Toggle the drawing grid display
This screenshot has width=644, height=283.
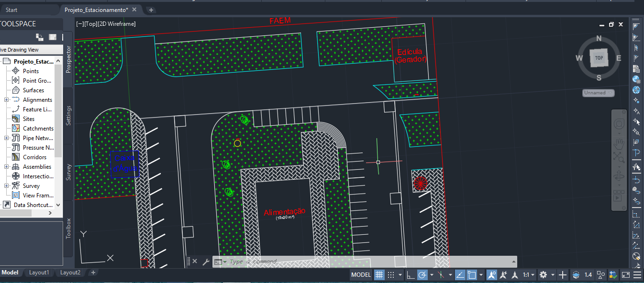pos(379,275)
